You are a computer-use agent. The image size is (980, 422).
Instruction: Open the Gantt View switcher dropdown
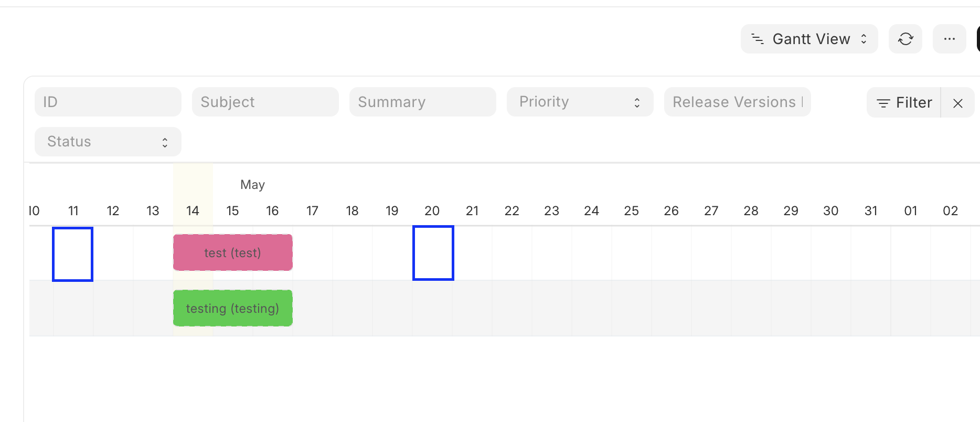pos(809,39)
